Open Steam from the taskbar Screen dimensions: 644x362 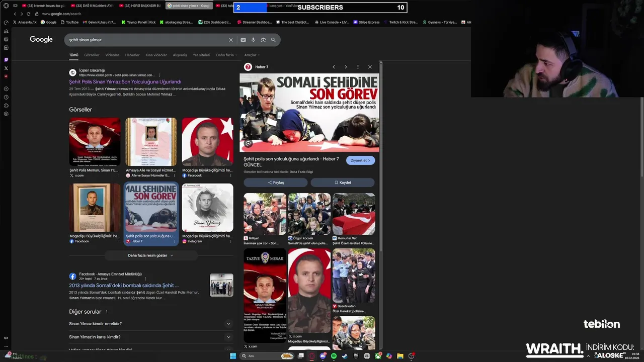pos(345,356)
